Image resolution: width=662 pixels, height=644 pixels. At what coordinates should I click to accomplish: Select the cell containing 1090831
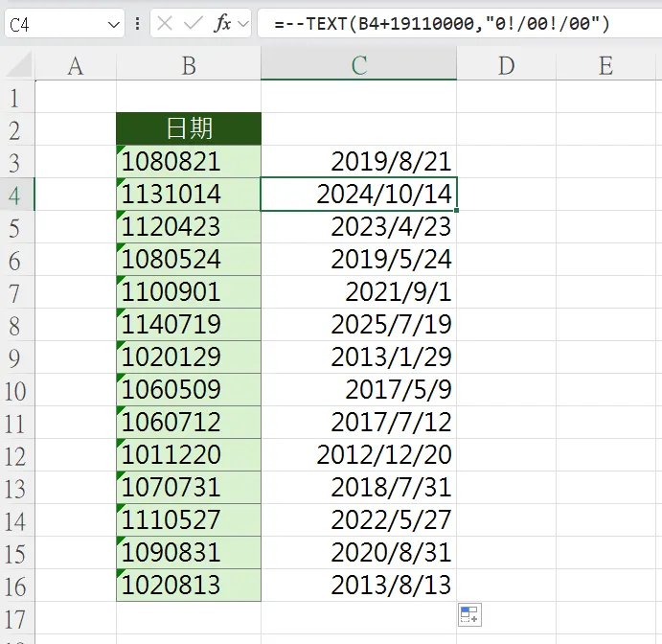tap(189, 552)
